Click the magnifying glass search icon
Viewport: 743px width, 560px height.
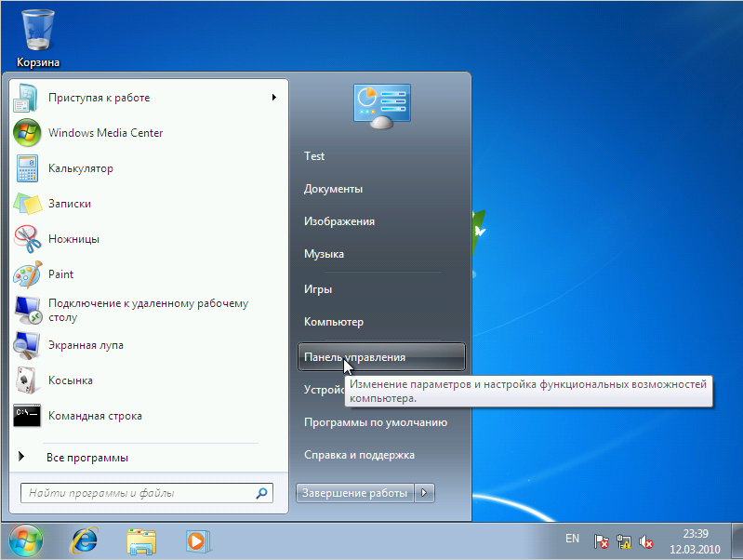point(261,494)
